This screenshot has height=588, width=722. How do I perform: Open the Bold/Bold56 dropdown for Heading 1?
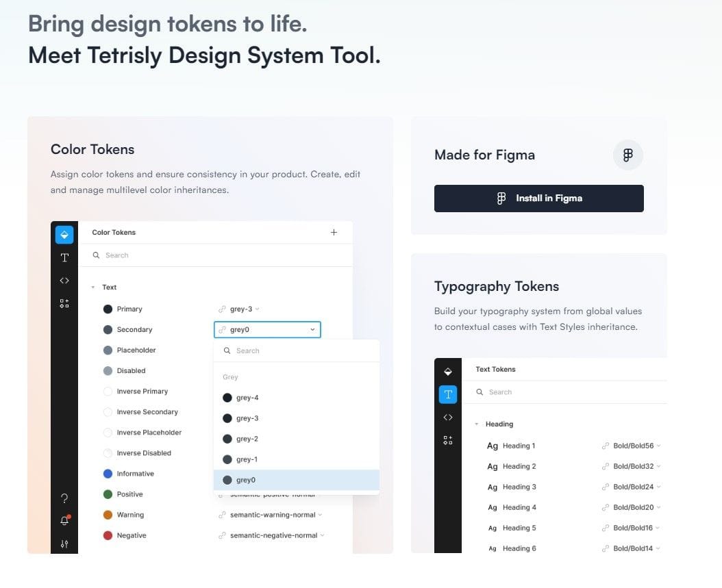pyautogui.click(x=631, y=446)
